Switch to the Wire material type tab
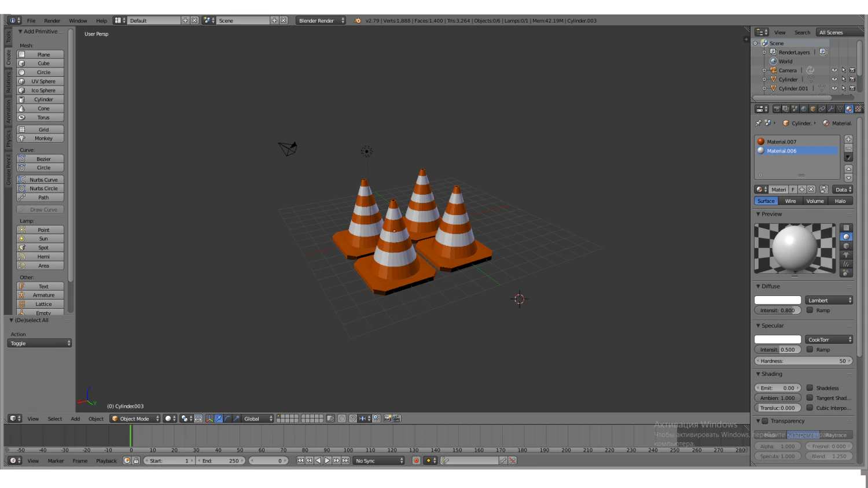 click(x=790, y=201)
